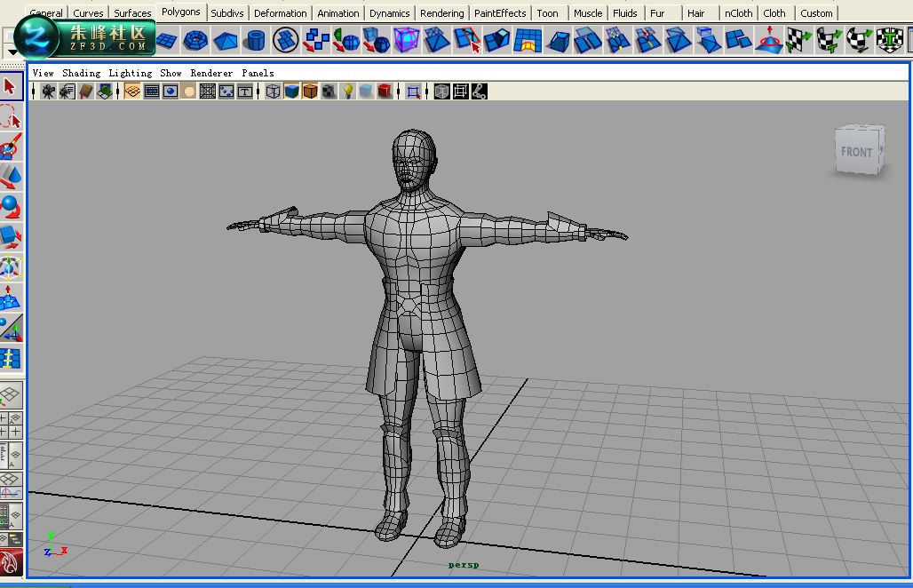The height and width of the screenshot is (588, 913).
Task: Toggle the Safe Action display
Action: pyautogui.click(x=226, y=91)
